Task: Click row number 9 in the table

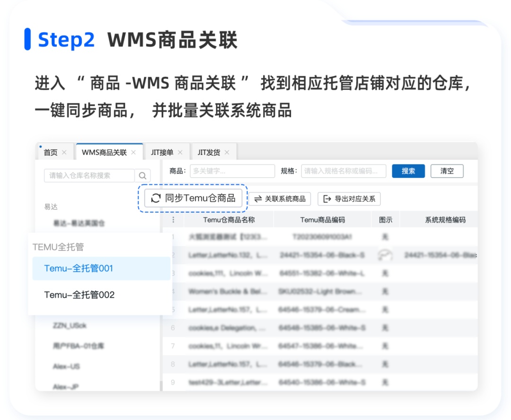Action: pyautogui.click(x=173, y=382)
